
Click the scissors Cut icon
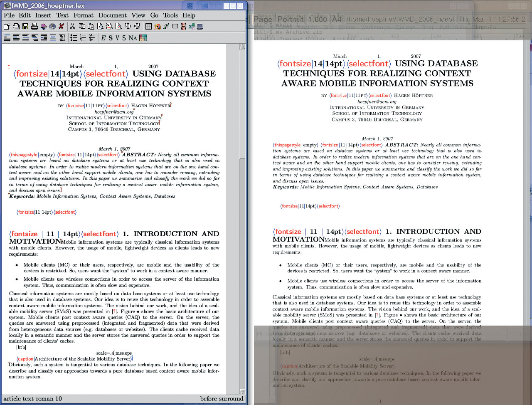tap(72, 26)
